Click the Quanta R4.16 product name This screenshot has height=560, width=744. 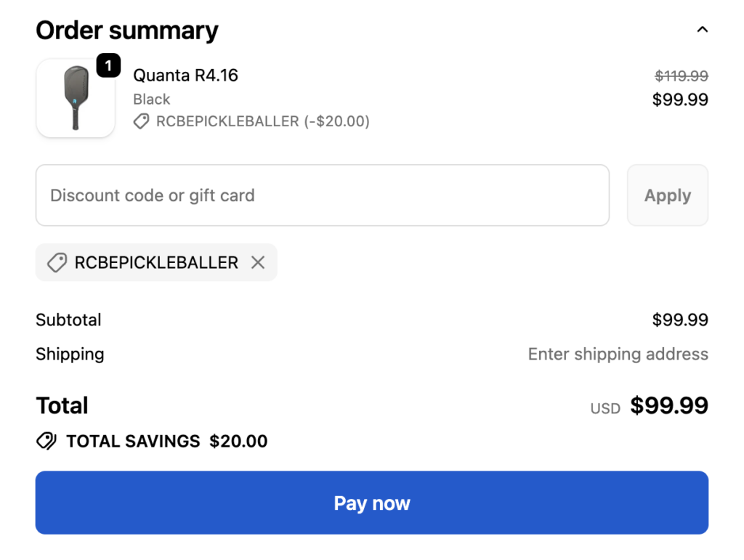pyautogui.click(x=185, y=76)
